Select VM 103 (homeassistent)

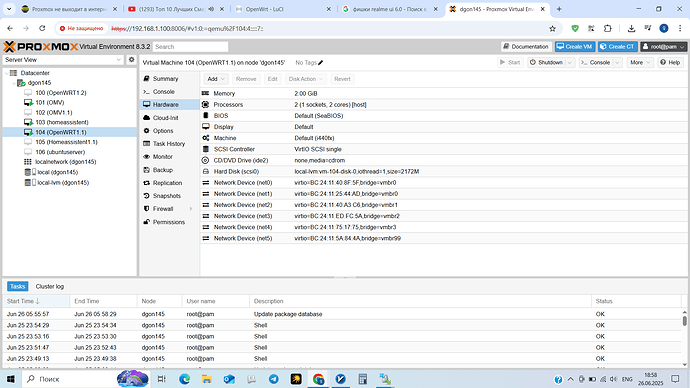pos(62,122)
